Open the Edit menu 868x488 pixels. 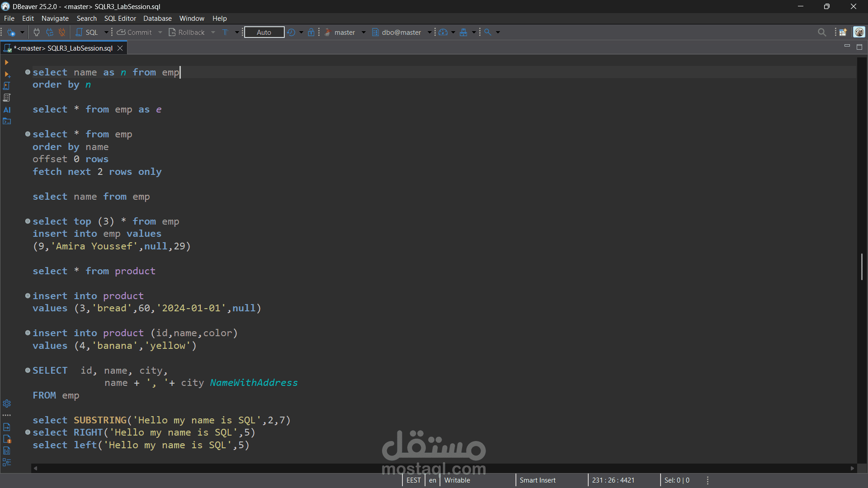coord(28,19)
